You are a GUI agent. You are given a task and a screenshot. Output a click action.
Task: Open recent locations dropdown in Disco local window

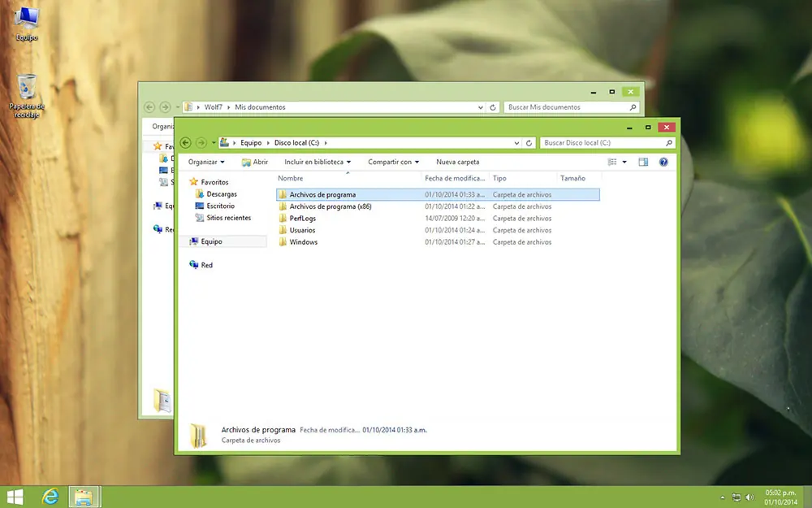pos(214,142)
